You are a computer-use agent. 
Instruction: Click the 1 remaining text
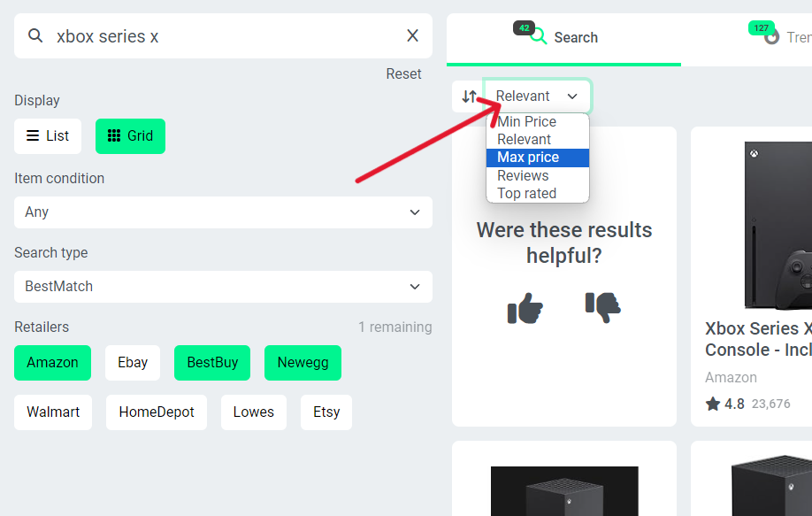pyautogui.click(x=395, y=327)
